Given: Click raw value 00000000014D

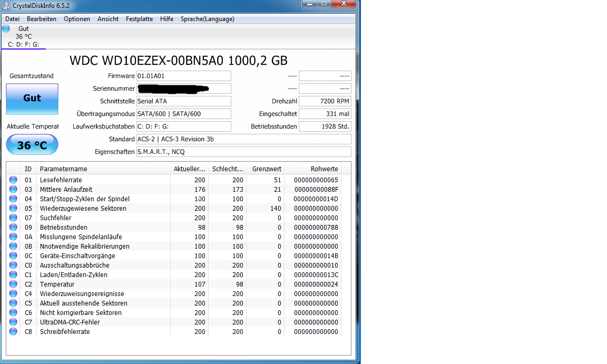Looking at the screenshot, I should pos(316,199).
